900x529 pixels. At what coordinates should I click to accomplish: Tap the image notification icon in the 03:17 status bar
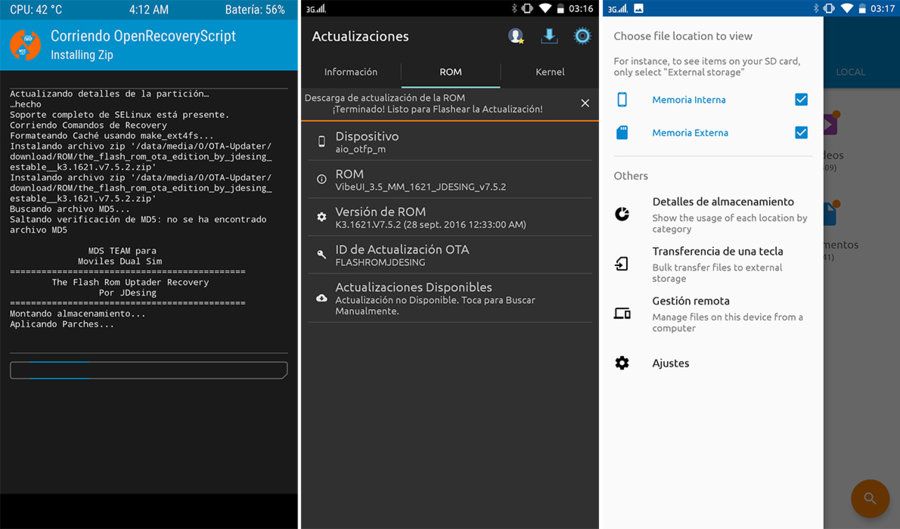[638, 9]
